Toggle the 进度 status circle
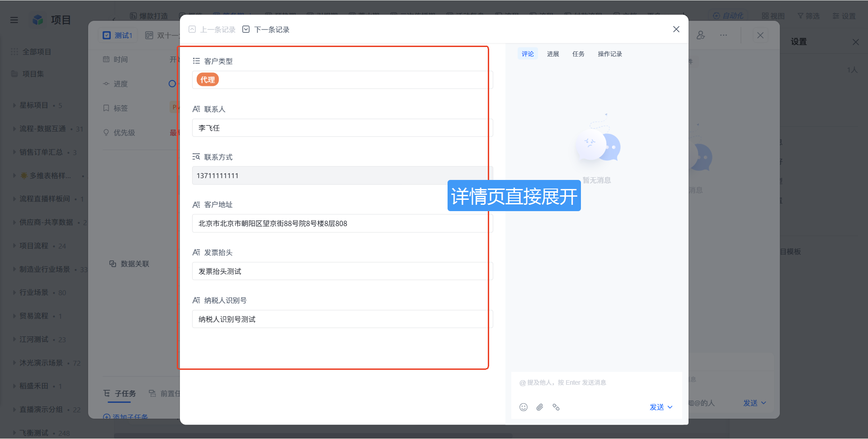This screenshot has height=439, width=868. click(x=172, y=84)
